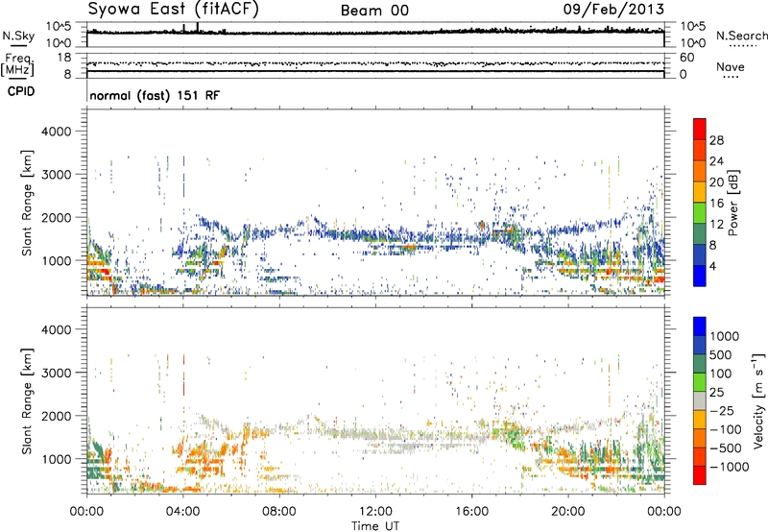Click the N.Sky solid line legend sample

[18, 45]
